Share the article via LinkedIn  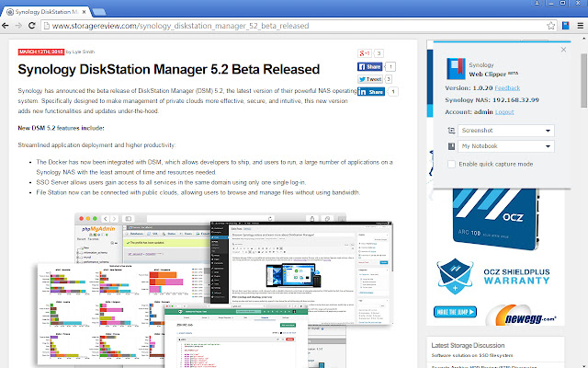(x=369, y=93)
